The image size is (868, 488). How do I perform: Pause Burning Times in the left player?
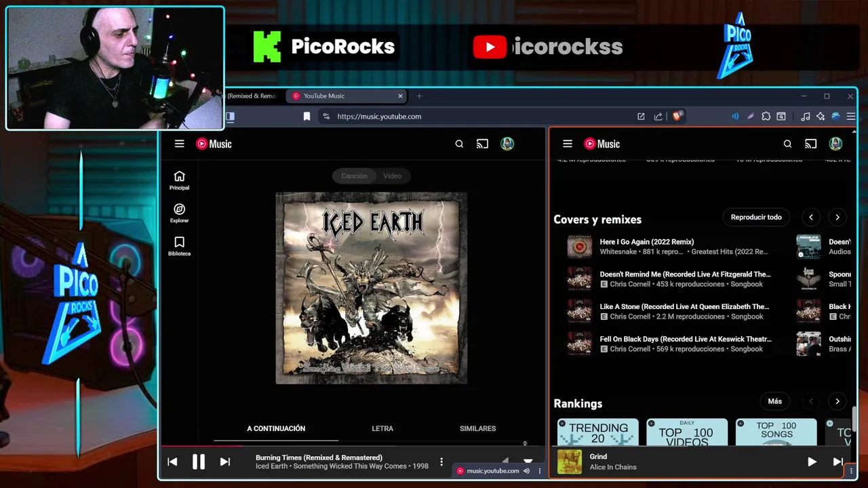(198, 462)
